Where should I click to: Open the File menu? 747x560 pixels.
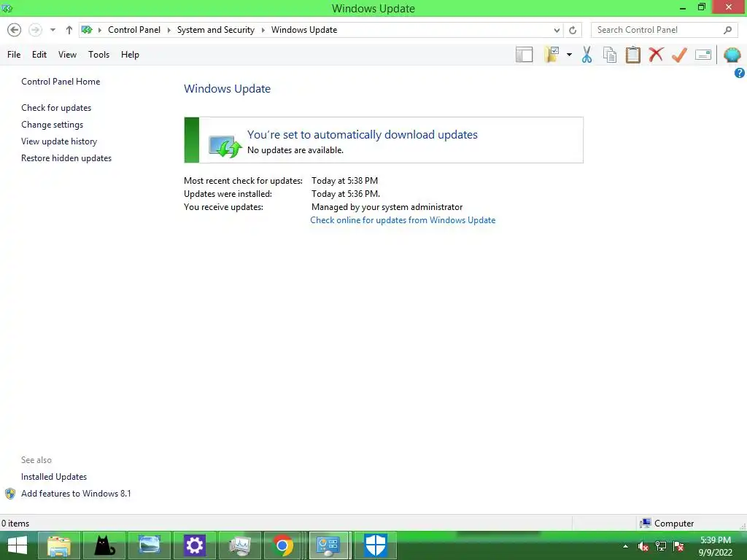[x=14, y=54]
